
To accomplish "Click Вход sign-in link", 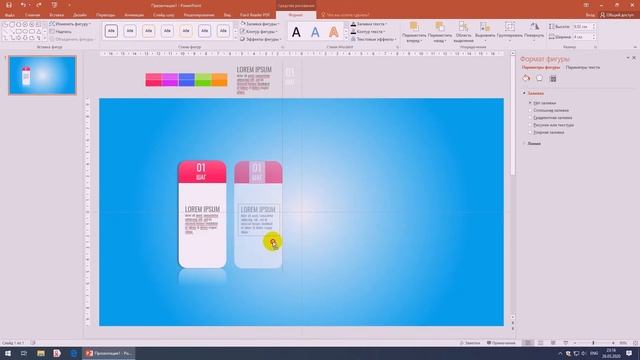I will point(590,15).
